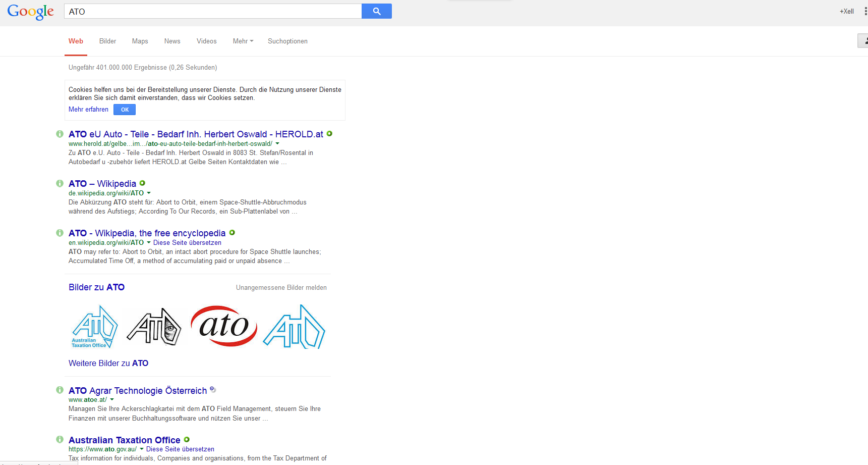Click the result count text Ungefähr 401.000.000 Ergebnisse
Viewport: 868px width, 465px height.
click(143, 67)
